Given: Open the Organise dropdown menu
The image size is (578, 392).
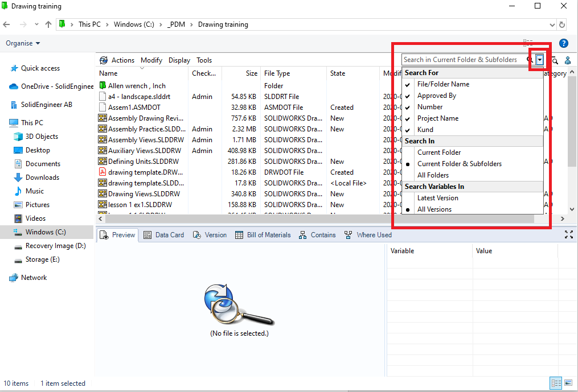Looking at the screenshot, I should pos(23,43).
